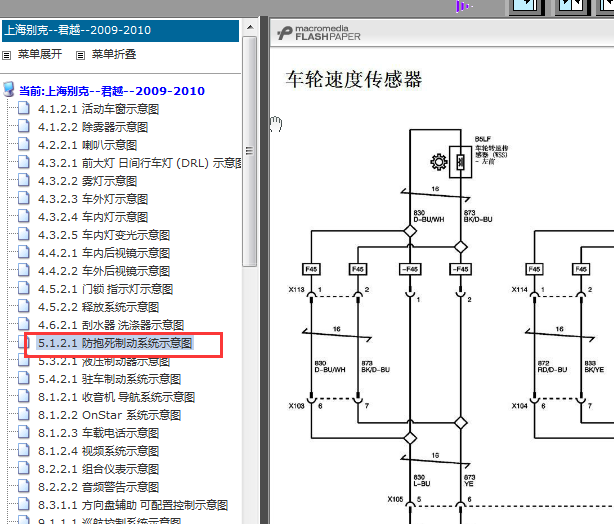Open 8.3.1.1 方向盘辅助 可配置控制示意图
This screenshot has height=524, width=614.
[133, 505]
